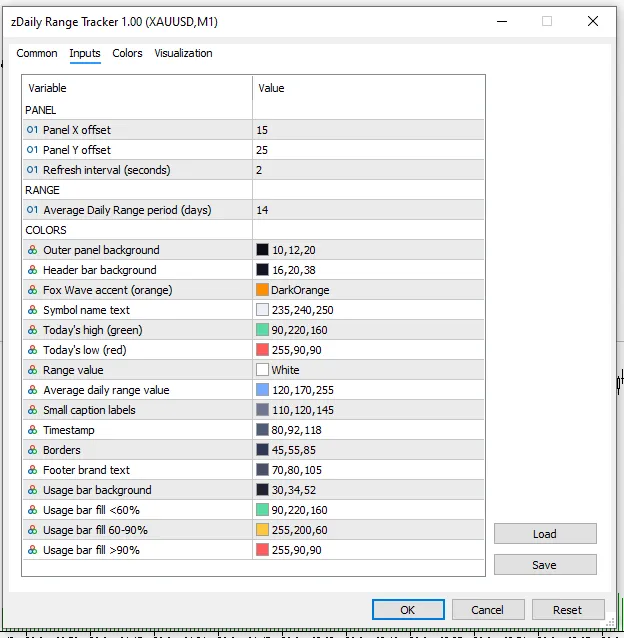Click the color icon next to Outer panel background
This screenshot has width=624, height=638.
tap(33, 250)
